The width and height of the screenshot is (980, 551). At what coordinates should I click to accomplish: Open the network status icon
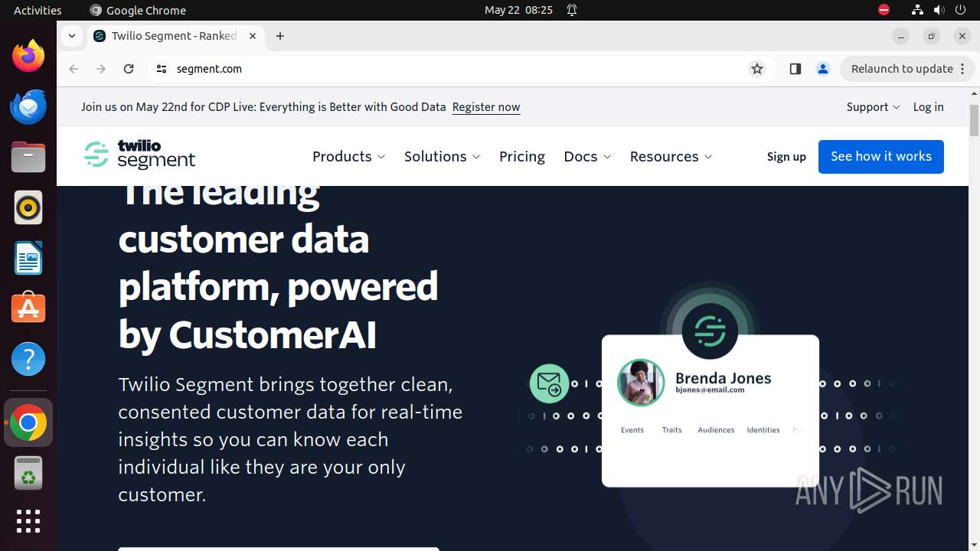tap(917, 10)
